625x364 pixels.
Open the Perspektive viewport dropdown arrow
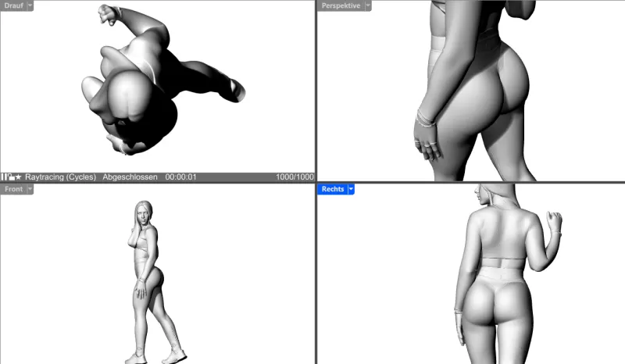[368, 5]
